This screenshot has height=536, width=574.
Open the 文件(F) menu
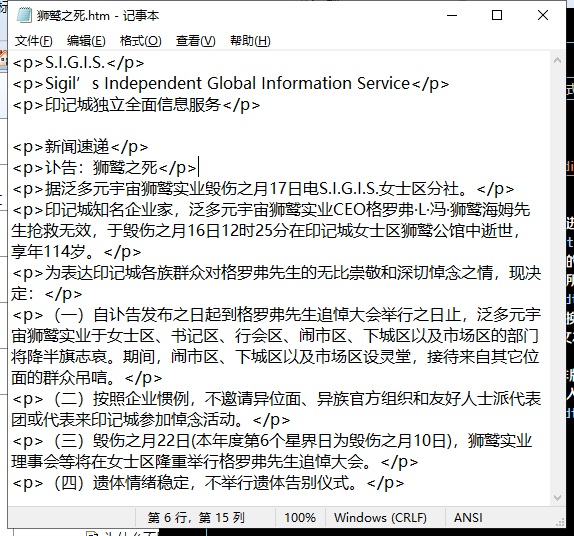tap(33, 41)
